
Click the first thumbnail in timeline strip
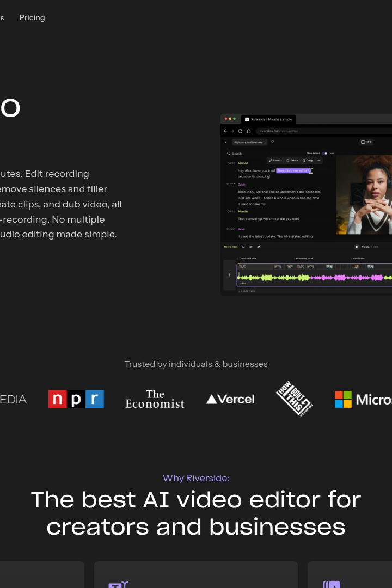tap(242, 267)
